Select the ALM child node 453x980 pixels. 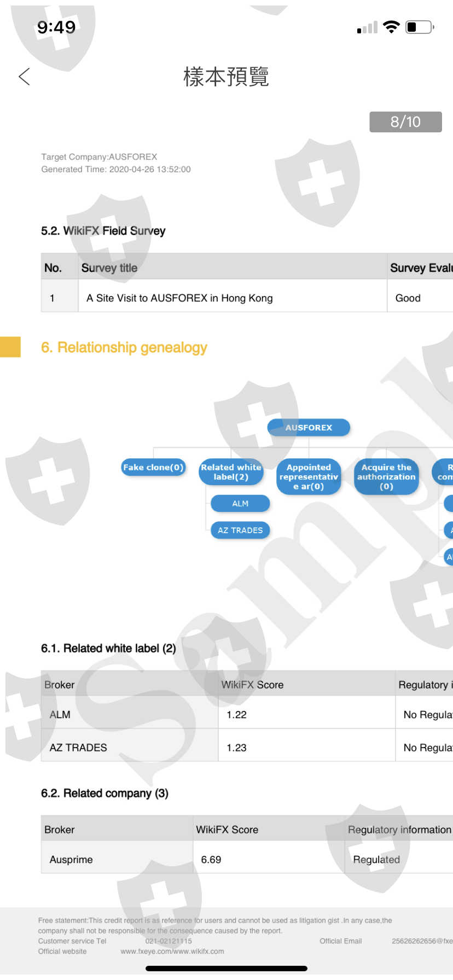tap(240, 504)
